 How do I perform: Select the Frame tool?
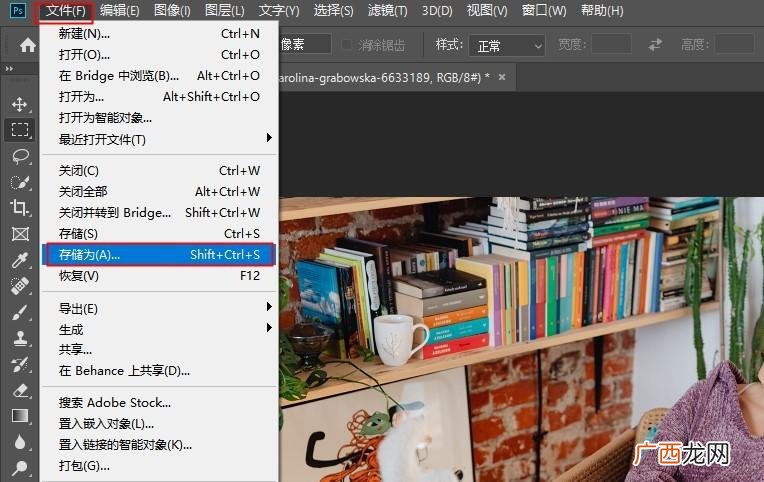click(x=20, y=234)
